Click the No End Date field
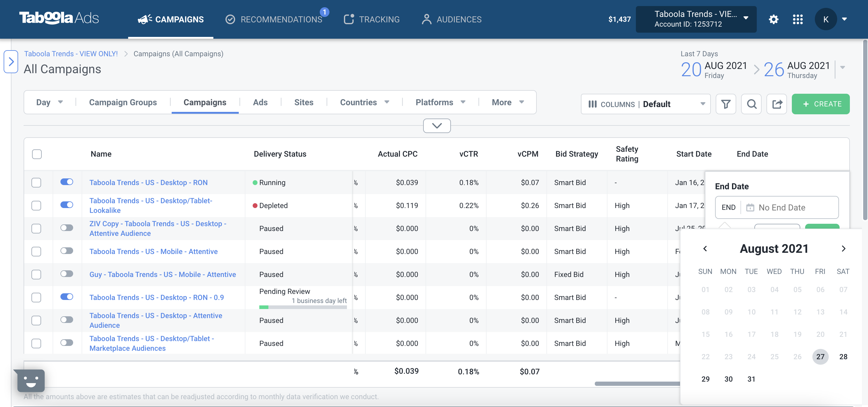The height and width of the screenshot is (407, 868). pos(777,207)
